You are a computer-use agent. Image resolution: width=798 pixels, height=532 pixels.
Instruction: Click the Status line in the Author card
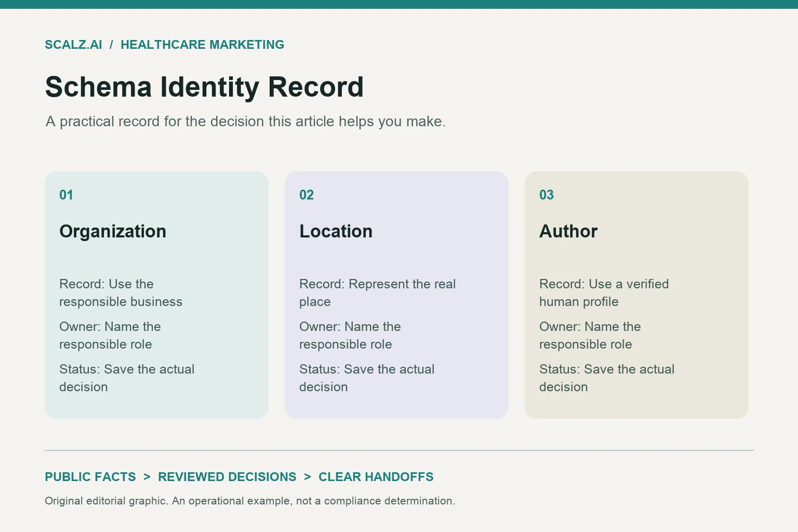coord(607,378)
